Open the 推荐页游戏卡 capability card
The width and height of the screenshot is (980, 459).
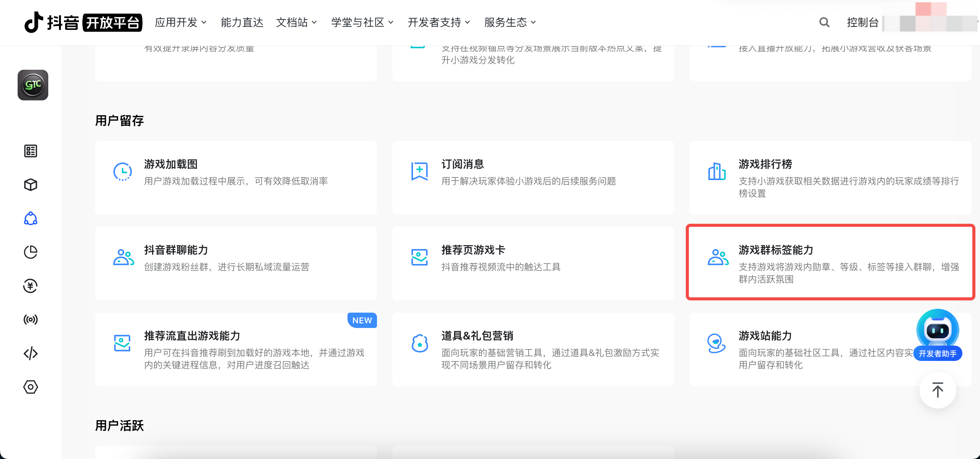(533, 264)
